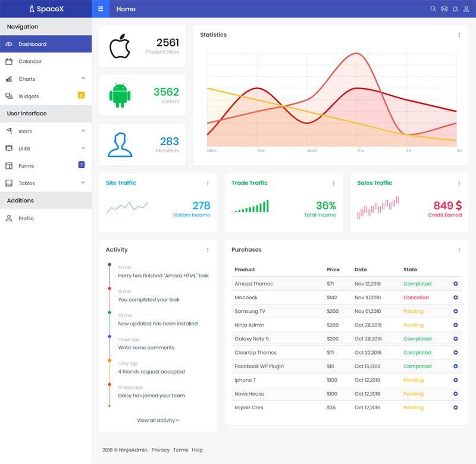Click the Apple logo Product Sales icon
The width and height of the screenshot is (476, 464).
coord(120,46)
